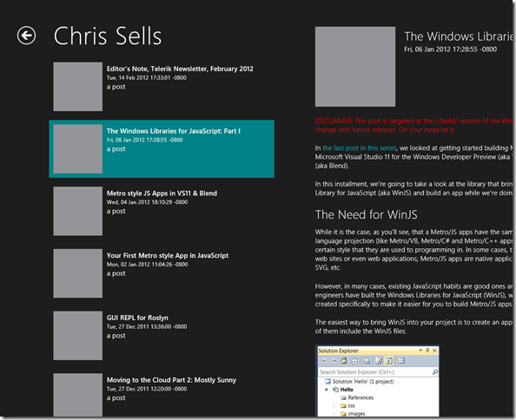Click the search magnifier in Solution Explorer
Screen dimensions: 516x420
pos(434,372)
